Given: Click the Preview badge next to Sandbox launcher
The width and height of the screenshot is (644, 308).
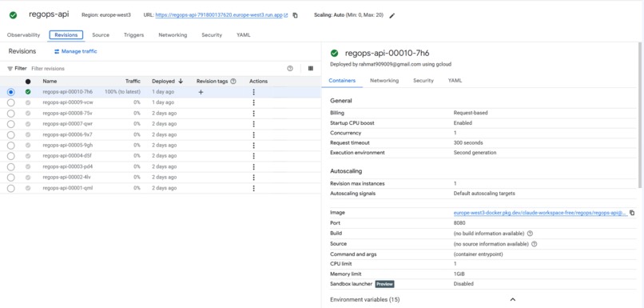Looking at the screenshot, I should [385, 284].
